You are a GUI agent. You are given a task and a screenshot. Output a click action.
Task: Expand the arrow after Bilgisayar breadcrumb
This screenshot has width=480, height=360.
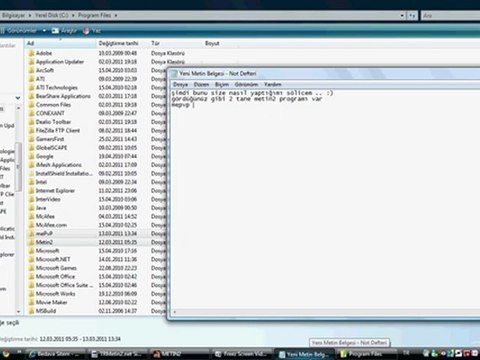[x=30, y=15]
